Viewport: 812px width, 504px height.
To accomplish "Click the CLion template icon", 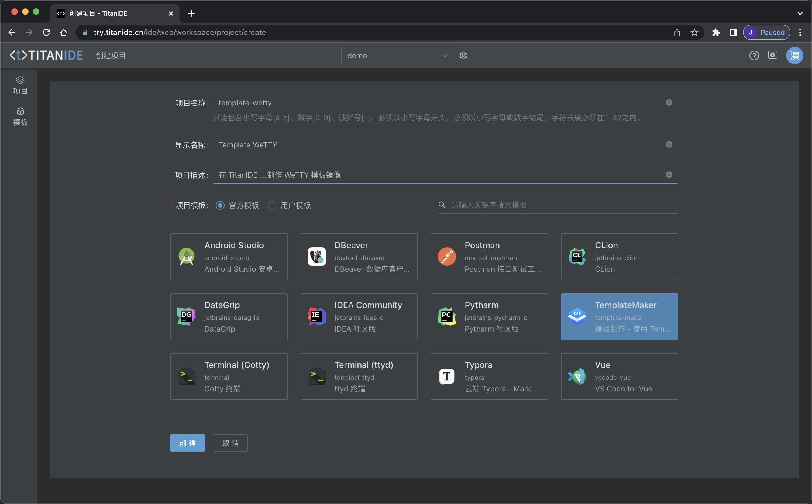I will [577, 257].
